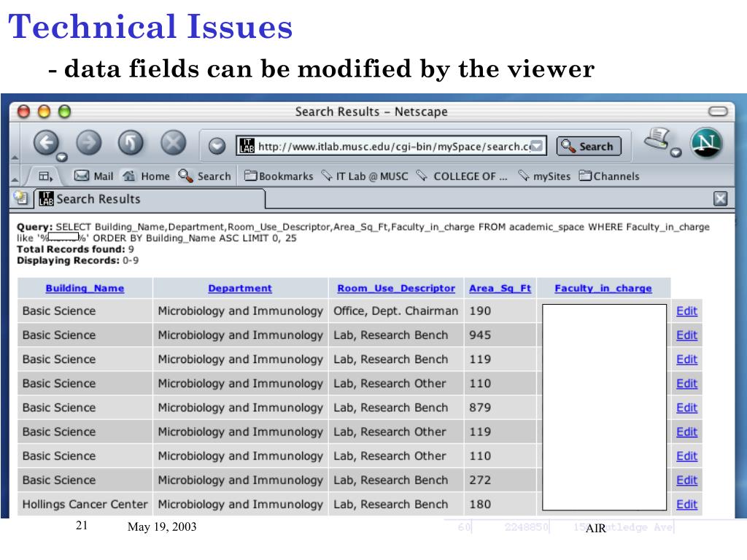Click the Netscape N logo icon
This screenshot has width=747, height=560.
coord(706,143)
